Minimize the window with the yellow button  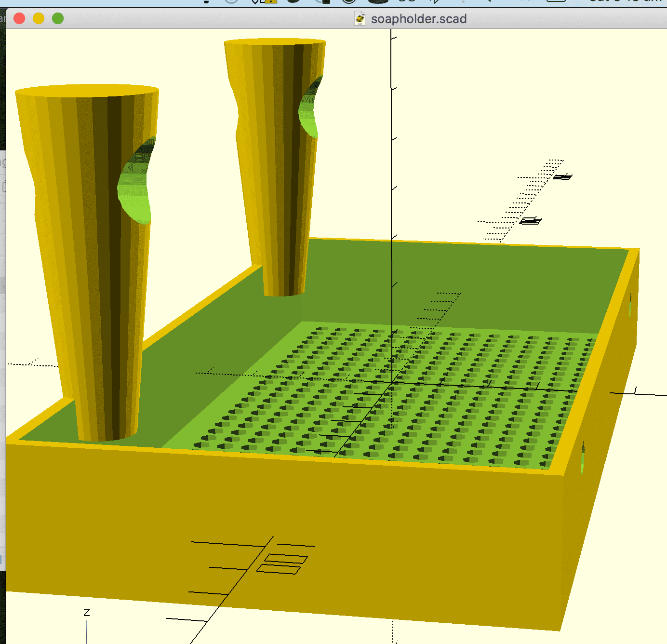point(39,19)
